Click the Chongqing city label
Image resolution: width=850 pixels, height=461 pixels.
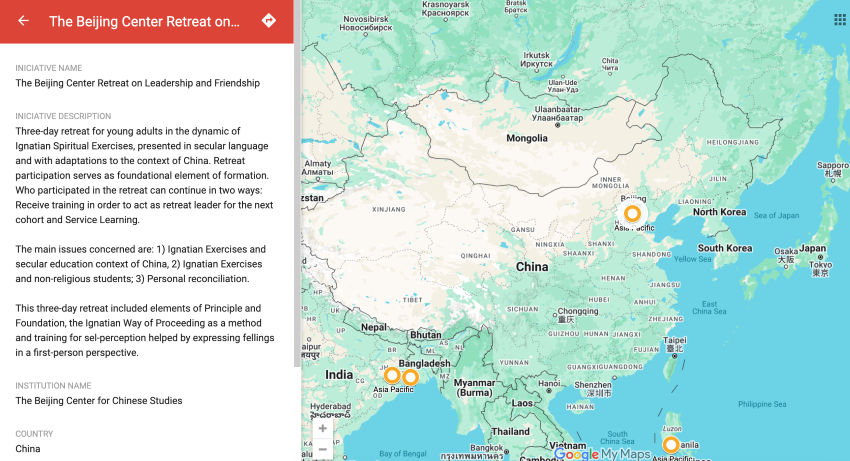pos(578,315)
